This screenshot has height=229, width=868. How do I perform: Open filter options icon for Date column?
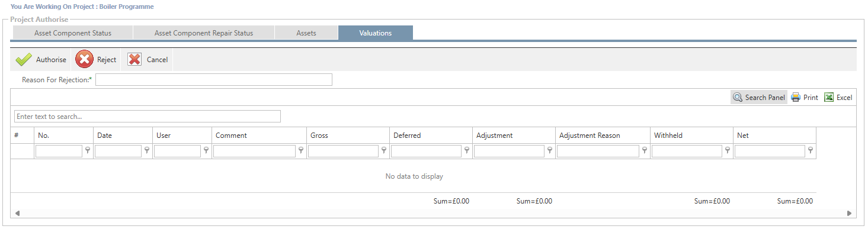pyautogui.click(x=147, y=151)
